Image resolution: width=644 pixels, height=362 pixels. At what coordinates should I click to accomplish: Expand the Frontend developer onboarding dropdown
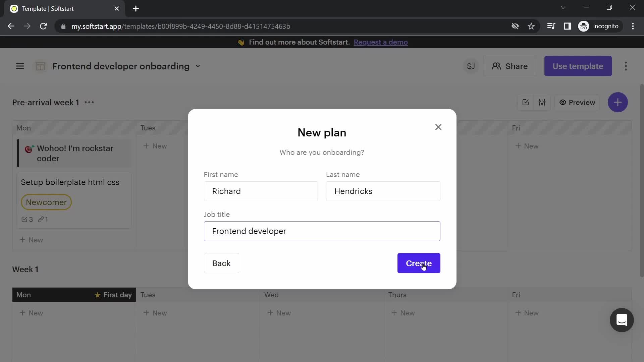pyautogui.click(x=198, y=66)
